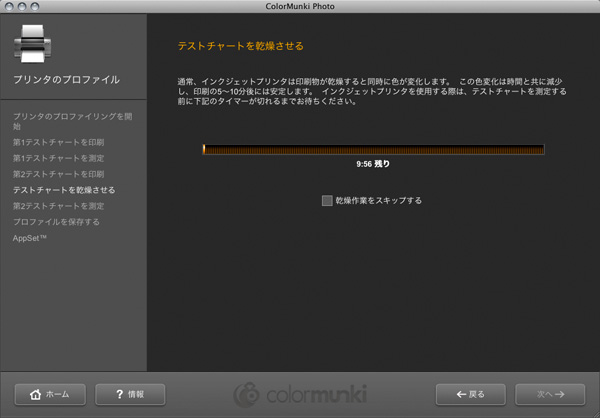Image resolution: width=600 pixels, height=418 pixels.
Task: Select the highlighted テストチャートを乾燥させる sidebar step
Action: click(x=64, y=190)
